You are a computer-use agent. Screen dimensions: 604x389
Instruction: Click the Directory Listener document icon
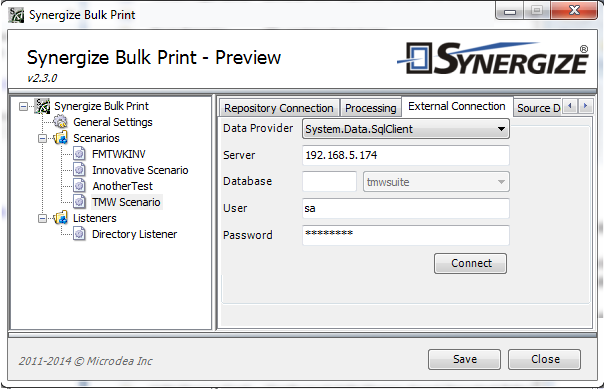point(79,234)
